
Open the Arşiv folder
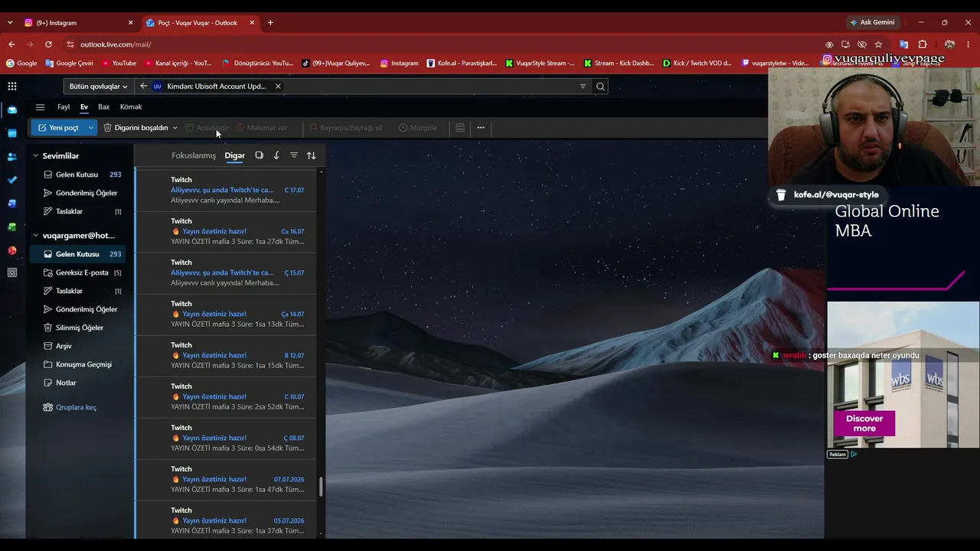pos(80,346)
